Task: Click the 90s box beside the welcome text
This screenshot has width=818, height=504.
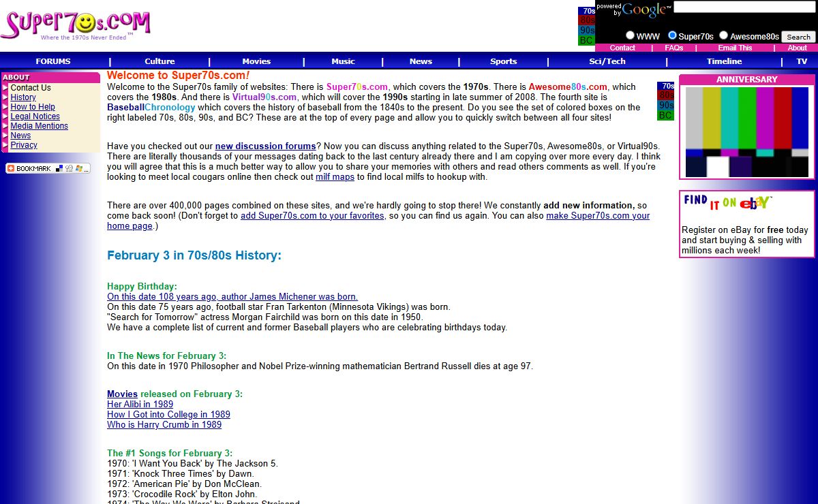Action: pos(665,106)
